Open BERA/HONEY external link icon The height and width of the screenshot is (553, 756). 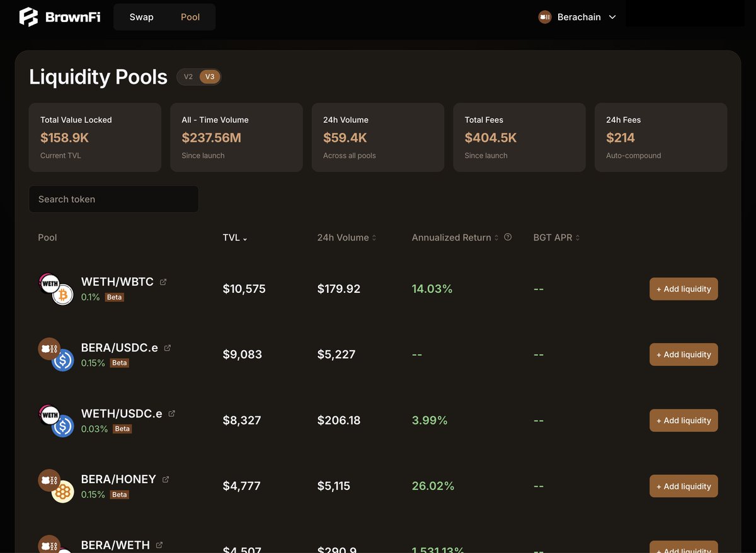[x=166, y=479]
